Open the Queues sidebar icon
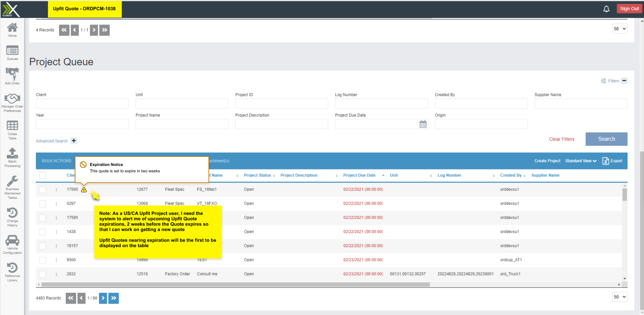 click(12, 51)
